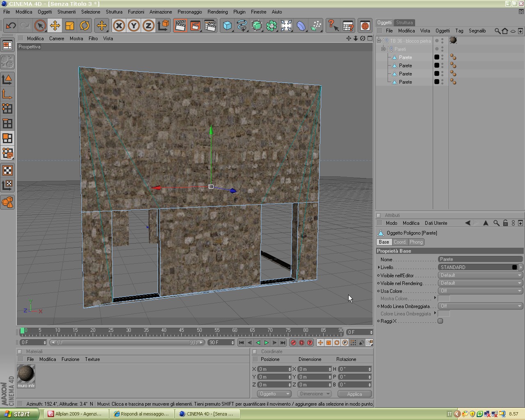Click the Colore Linea Ombreggiata swatch
Screen dimensions: 525x420
tap(444, 314)
